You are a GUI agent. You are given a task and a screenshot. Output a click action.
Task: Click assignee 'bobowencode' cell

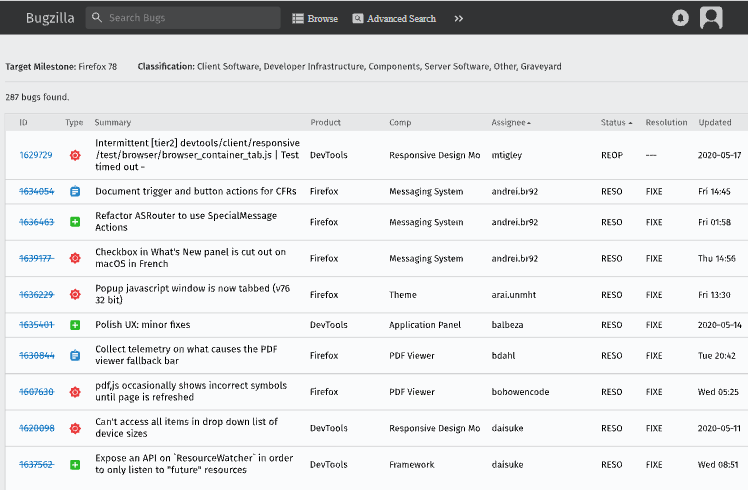tap(520, 392)
